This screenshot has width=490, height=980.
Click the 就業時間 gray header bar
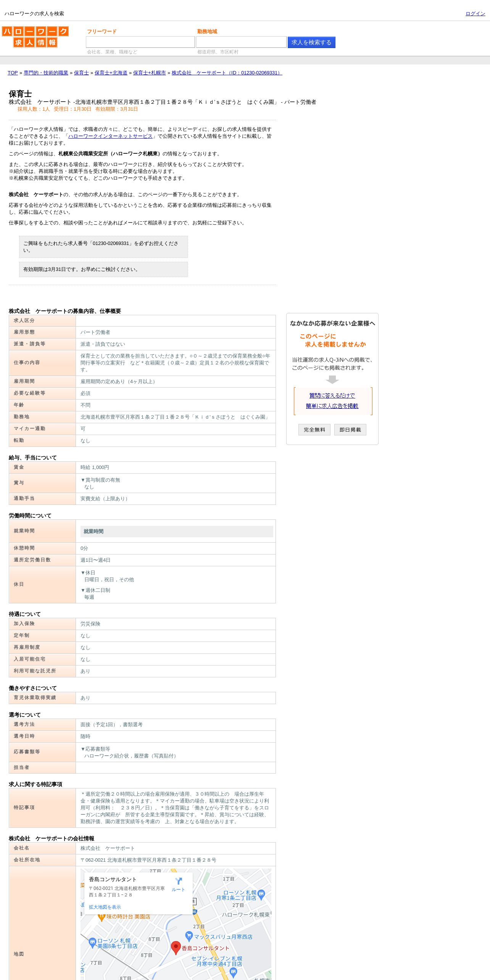point(177,532)
